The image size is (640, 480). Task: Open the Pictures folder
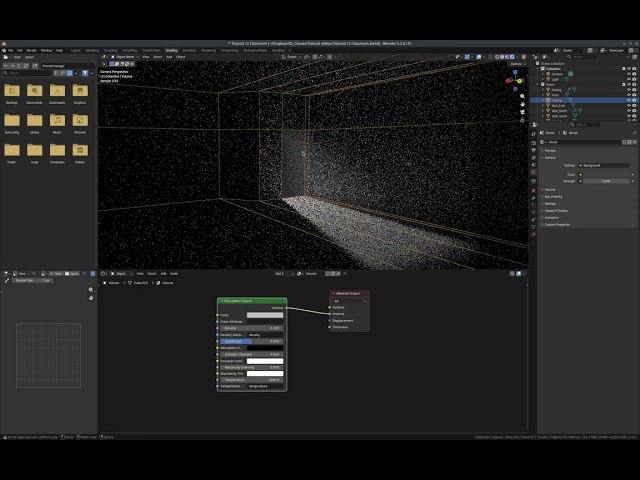click(80, 120)
